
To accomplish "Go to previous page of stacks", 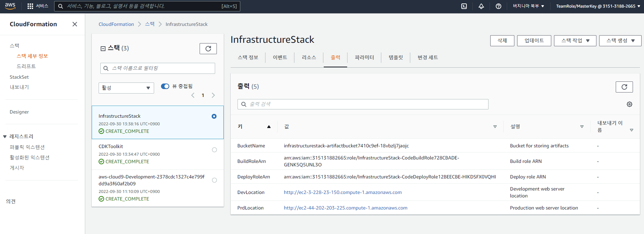I will [x=193, y=95].
